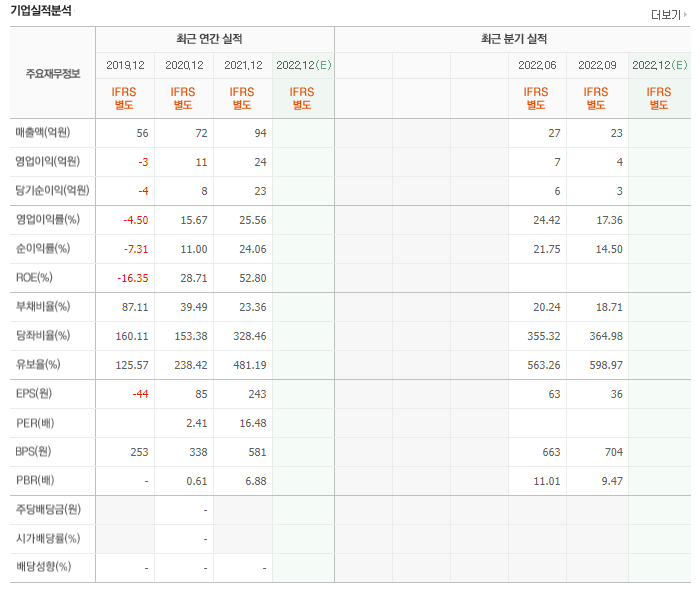Click the EPS value 243
This screenshot has width=700, height=593.
click(x=257, y=394)
